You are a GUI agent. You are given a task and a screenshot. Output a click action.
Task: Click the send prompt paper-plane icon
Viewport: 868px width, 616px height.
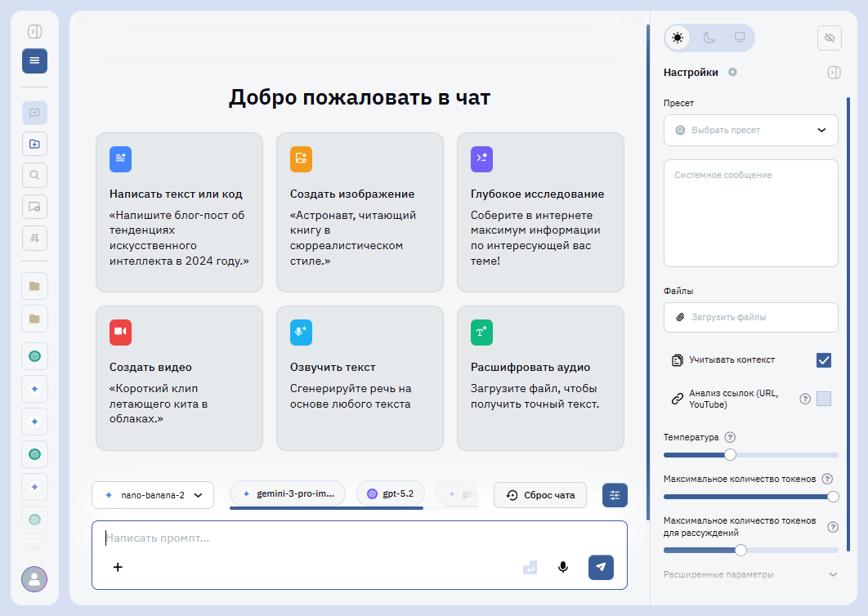point(601,567)
